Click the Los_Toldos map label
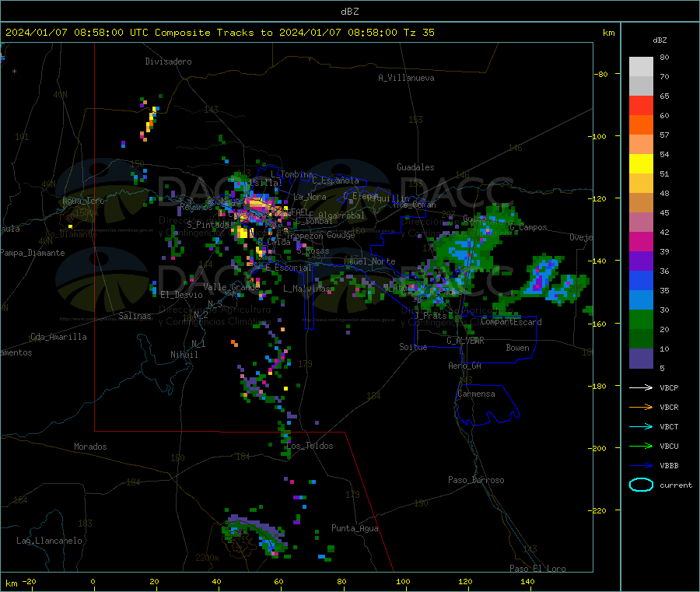700x592 pixels. 310,446
